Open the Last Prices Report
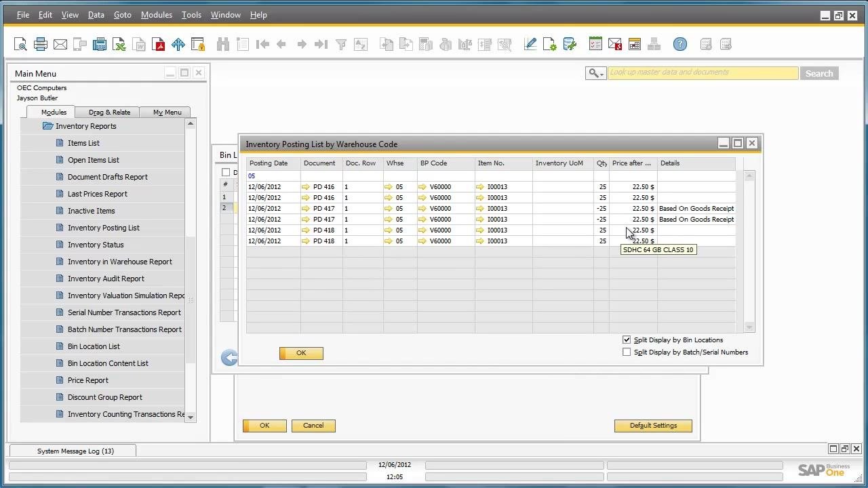The width and height of the screenshot is (868, 488). pyautogui.click(x=97, y=194)
